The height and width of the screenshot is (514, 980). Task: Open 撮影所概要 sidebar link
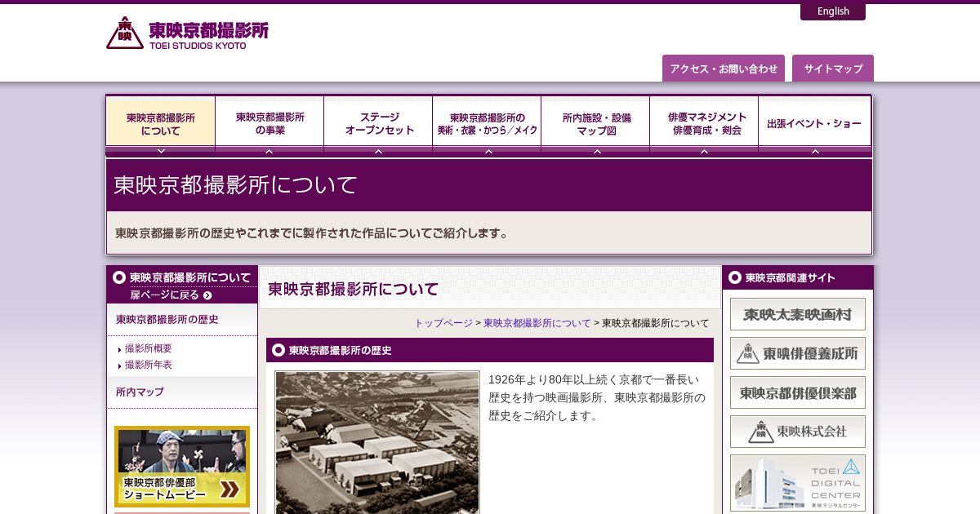pyautogui.click(x=148, y=348)
